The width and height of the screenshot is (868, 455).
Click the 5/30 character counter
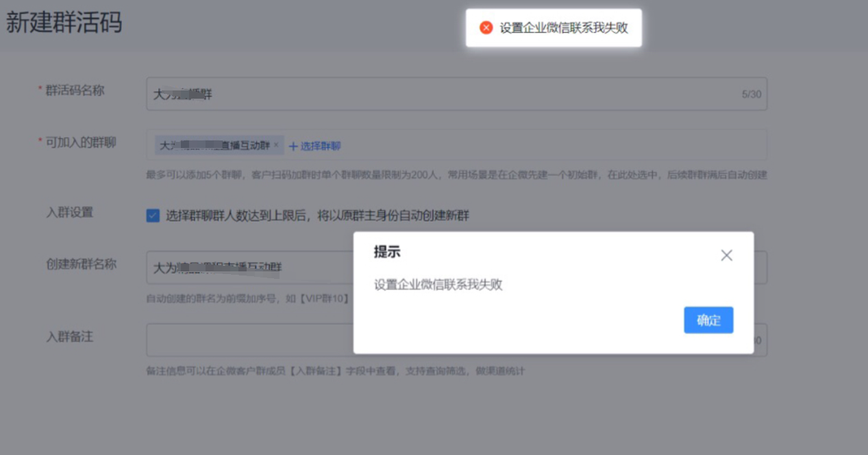752,94
